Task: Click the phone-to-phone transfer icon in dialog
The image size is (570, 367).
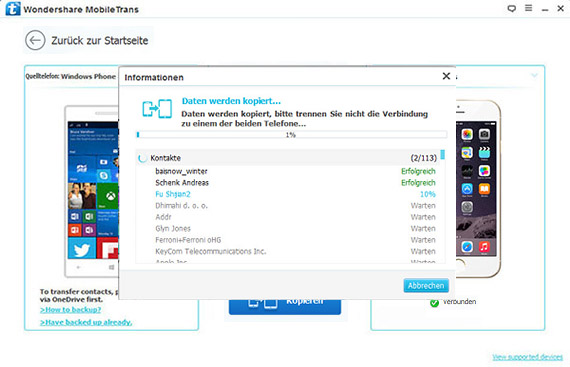Action: coord(157,109)
